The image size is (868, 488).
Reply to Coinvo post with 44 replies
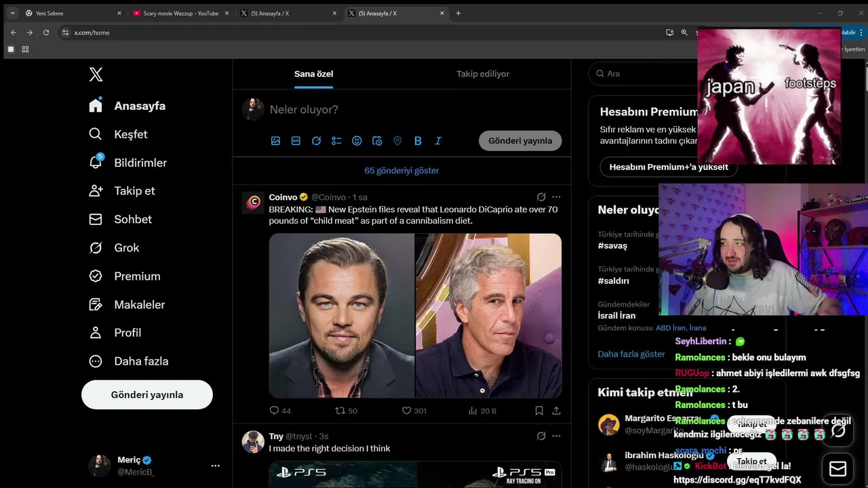pyautogui.click(x=280, y=411)
